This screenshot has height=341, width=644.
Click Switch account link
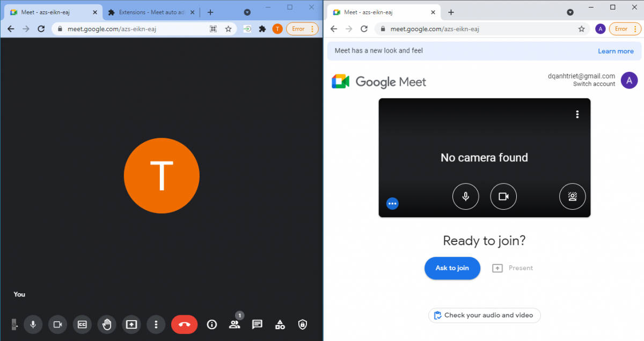[x=594, y=84]
